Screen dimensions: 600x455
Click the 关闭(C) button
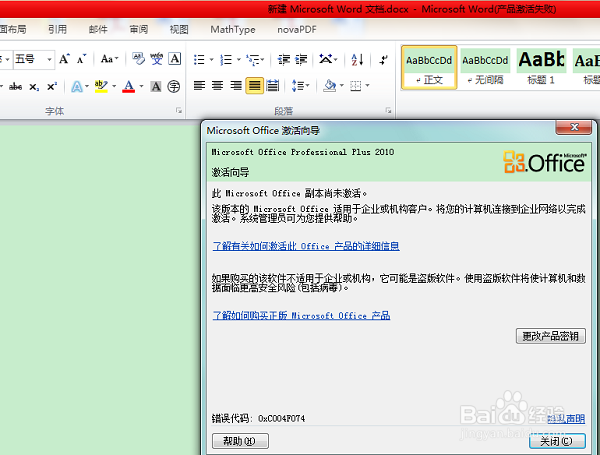click(557, 441)
